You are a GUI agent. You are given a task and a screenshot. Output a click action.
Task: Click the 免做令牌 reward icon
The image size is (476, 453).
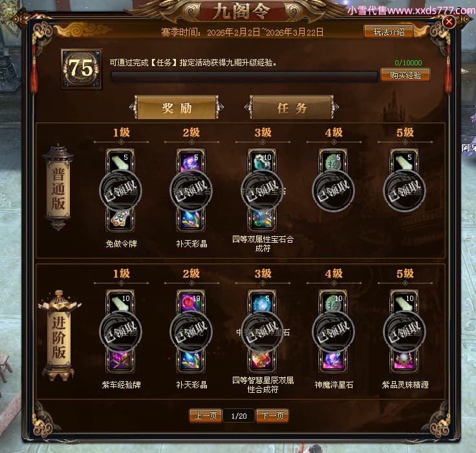(x=120, y=220)
